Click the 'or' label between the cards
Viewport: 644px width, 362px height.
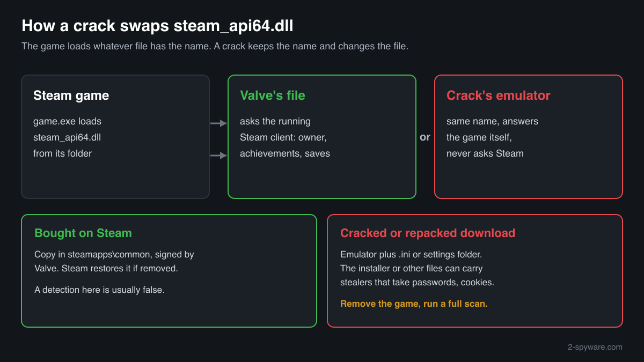(425, 137)
